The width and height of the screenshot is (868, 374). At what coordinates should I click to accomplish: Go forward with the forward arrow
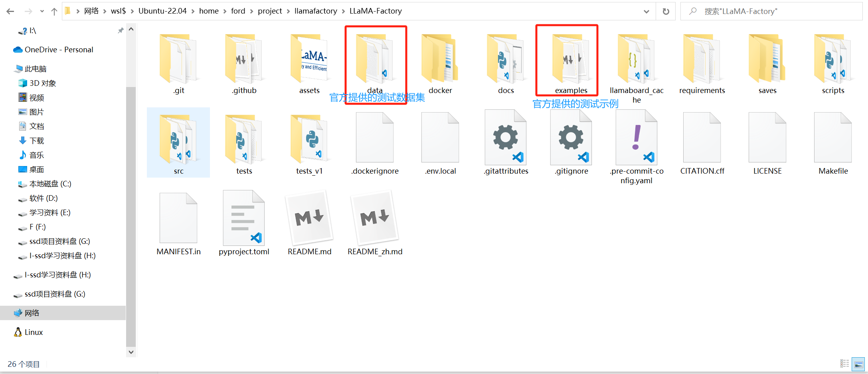click(x=28, y=11)
